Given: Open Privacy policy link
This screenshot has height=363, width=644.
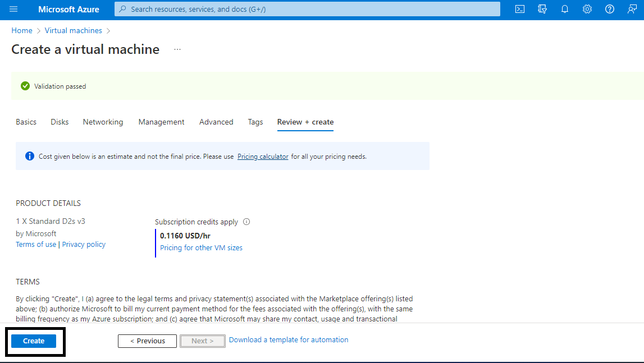Looking at the screenshot, I should point(84,244).
